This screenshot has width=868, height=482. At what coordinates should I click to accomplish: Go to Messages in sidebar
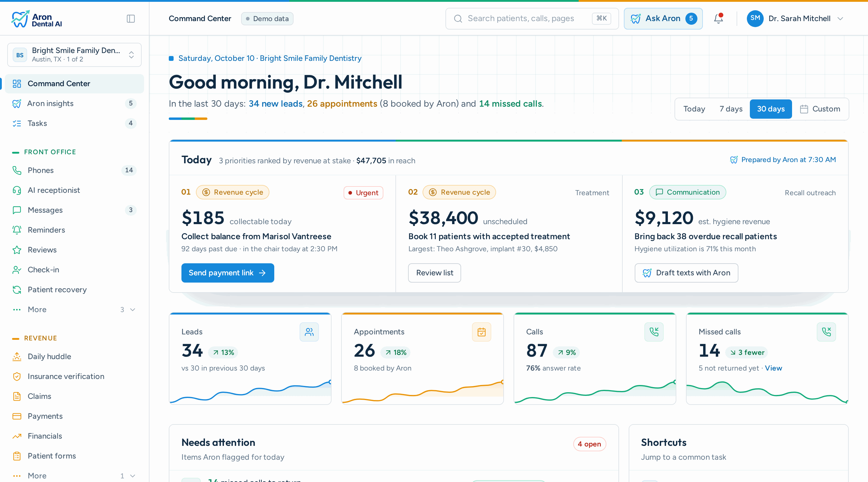74,210
